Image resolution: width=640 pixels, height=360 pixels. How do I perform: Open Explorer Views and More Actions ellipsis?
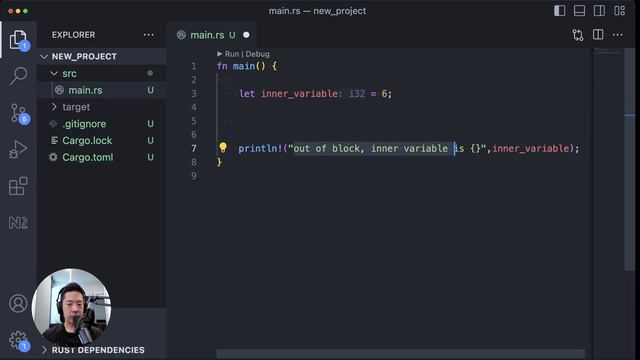pos(149,35)
